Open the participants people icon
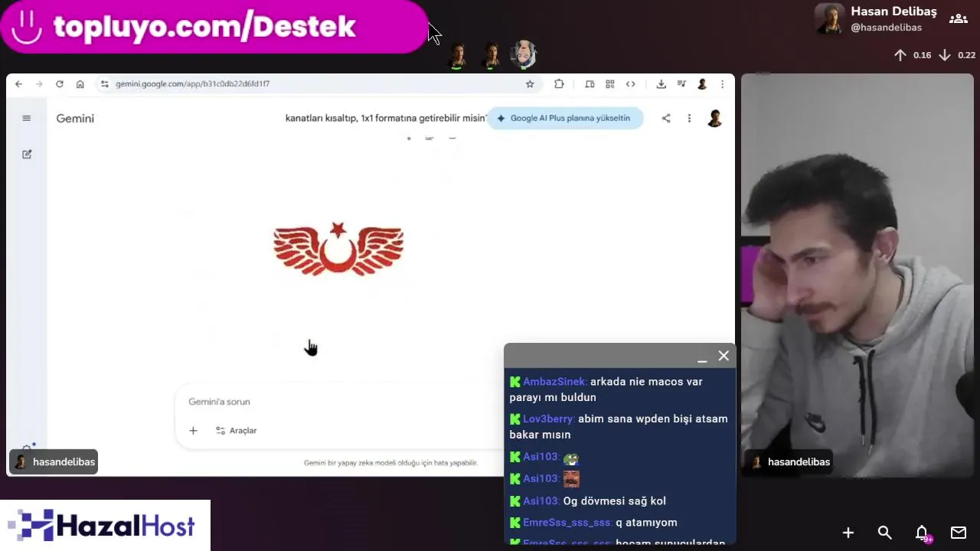The image size is (980, 551). tap(958, 18)
